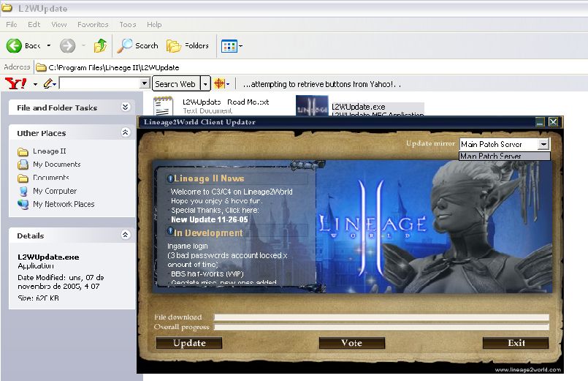Click the File download progress bar
This screenshot has width=588, height=381.
381,317
